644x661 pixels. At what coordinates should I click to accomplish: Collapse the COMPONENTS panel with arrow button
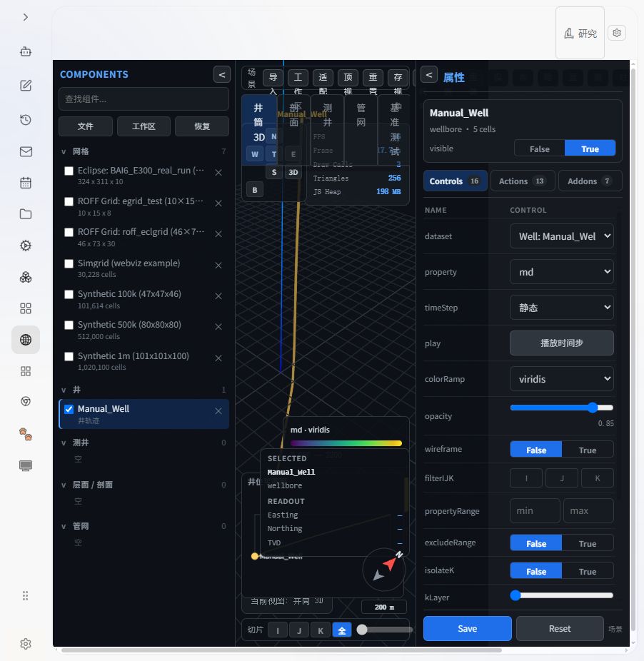coord(222,75)
